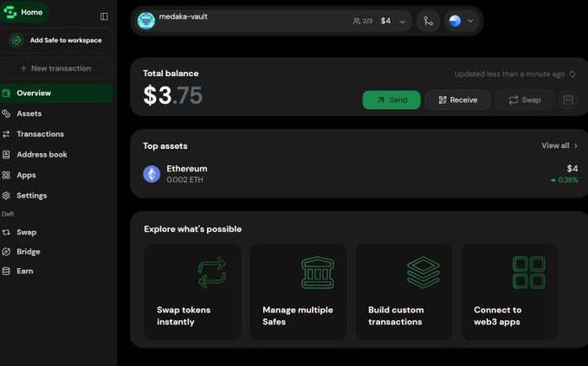This screenshot has width=588, height=366.
Task: Click the Home button
Action: click(x=24, y=12)
